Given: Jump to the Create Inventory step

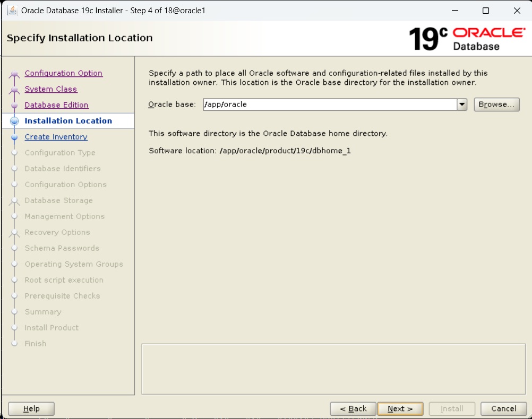Looking at the screenshot, I should (56, 137).
